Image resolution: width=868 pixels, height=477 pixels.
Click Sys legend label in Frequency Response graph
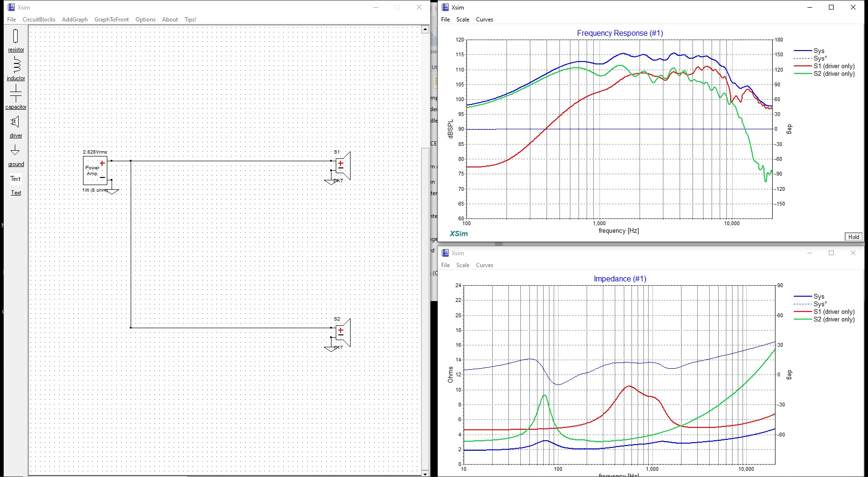coord(819,51)
